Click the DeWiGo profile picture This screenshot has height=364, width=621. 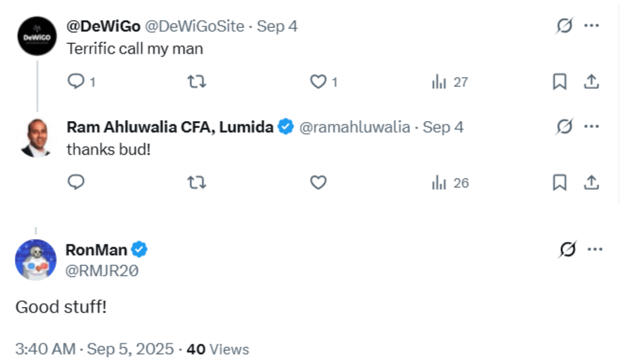(36, 36)
